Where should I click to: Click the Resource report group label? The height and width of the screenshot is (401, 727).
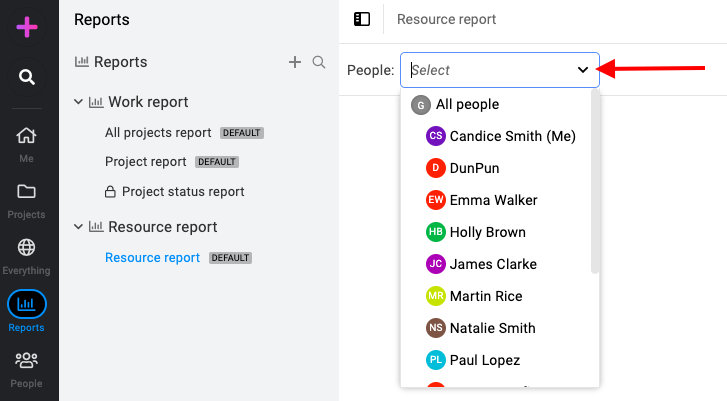click(163, 227)
